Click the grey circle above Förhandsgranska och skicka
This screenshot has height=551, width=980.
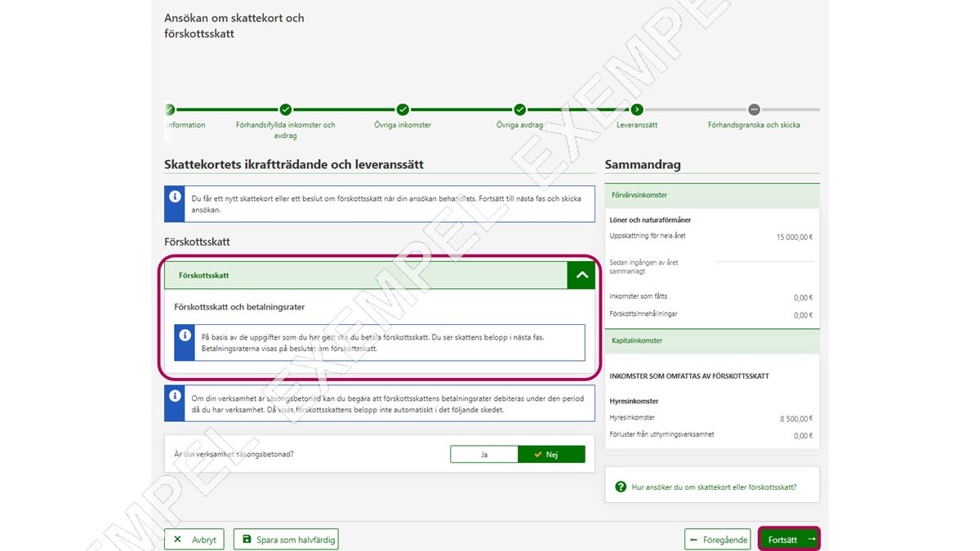tap(754, 109)
